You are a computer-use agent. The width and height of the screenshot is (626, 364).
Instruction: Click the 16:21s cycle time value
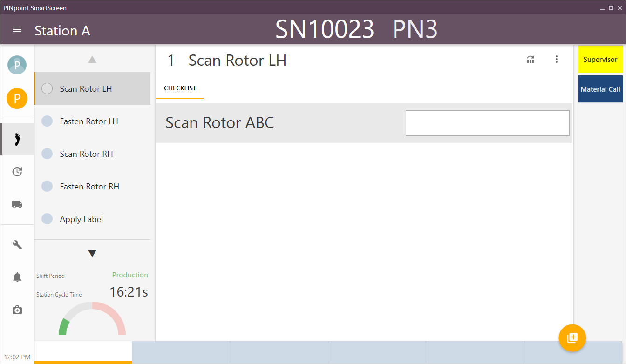tap(129, 292)
